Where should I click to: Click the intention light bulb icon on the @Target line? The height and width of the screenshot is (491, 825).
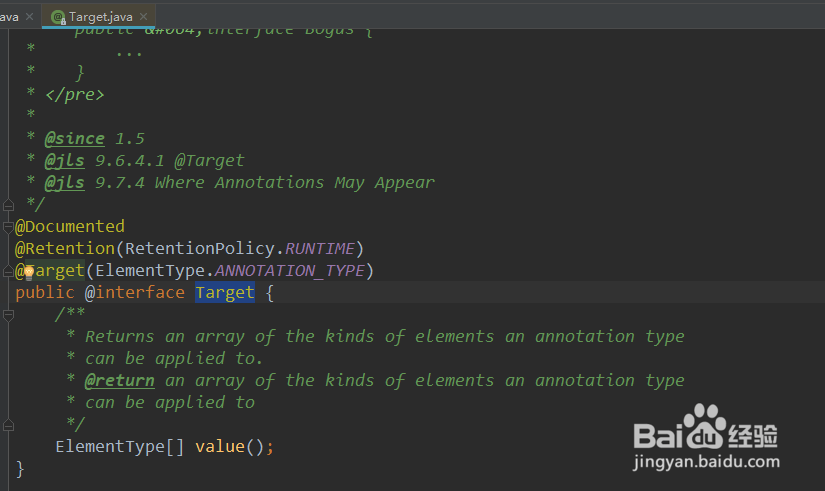point(29,272)
